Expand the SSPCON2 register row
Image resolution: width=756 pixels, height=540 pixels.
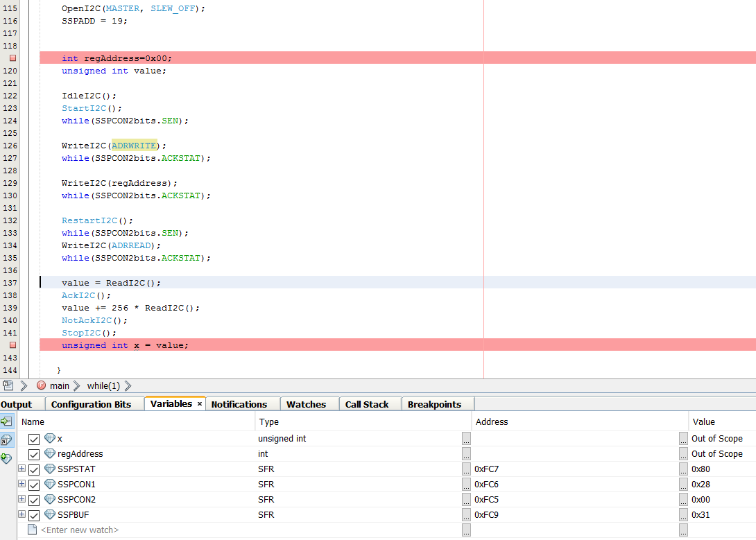click(22, 498)
